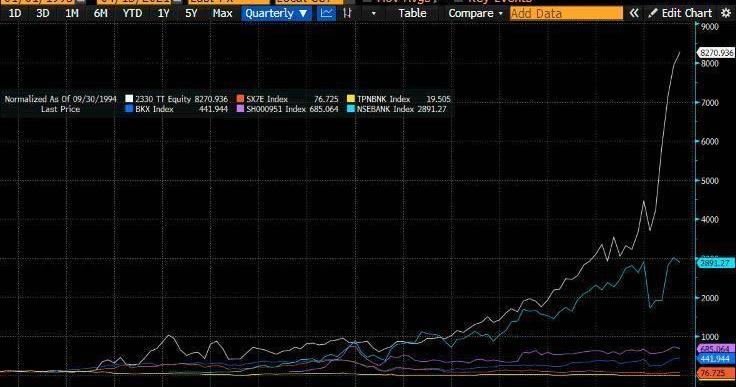Collapse panel with double-chevron arrows
Screen dimensions: 736x387
(634, 13)
